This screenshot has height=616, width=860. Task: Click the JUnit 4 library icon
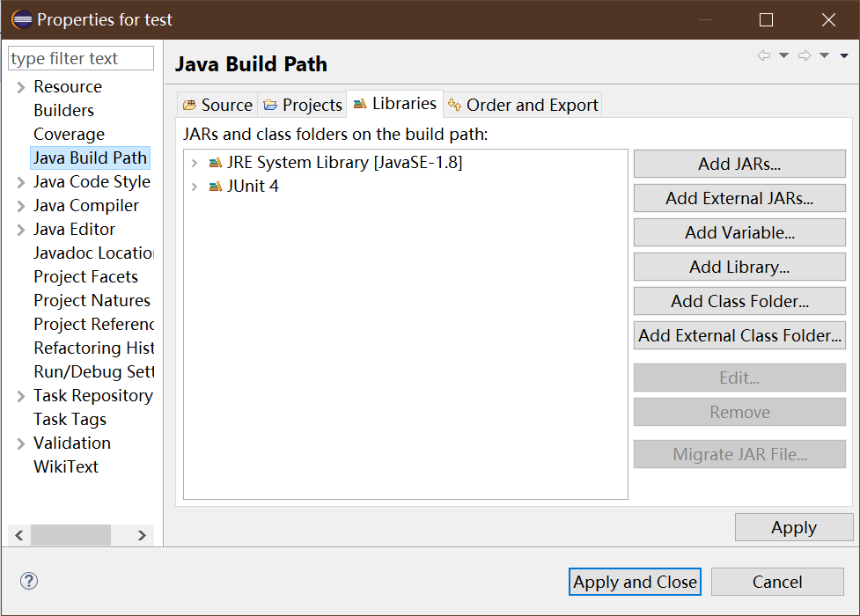tap(216, 187)
